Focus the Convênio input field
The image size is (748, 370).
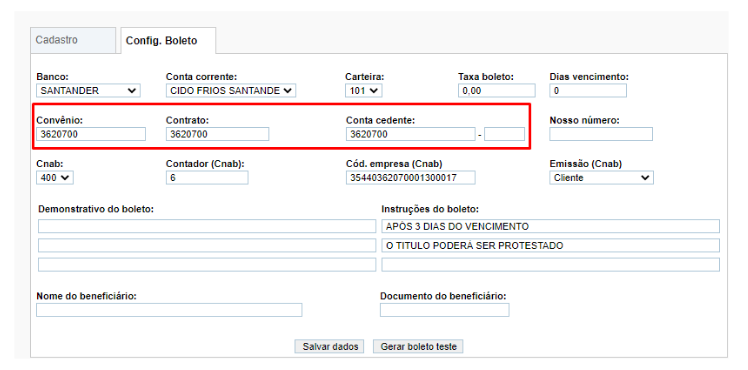[91, 134]
